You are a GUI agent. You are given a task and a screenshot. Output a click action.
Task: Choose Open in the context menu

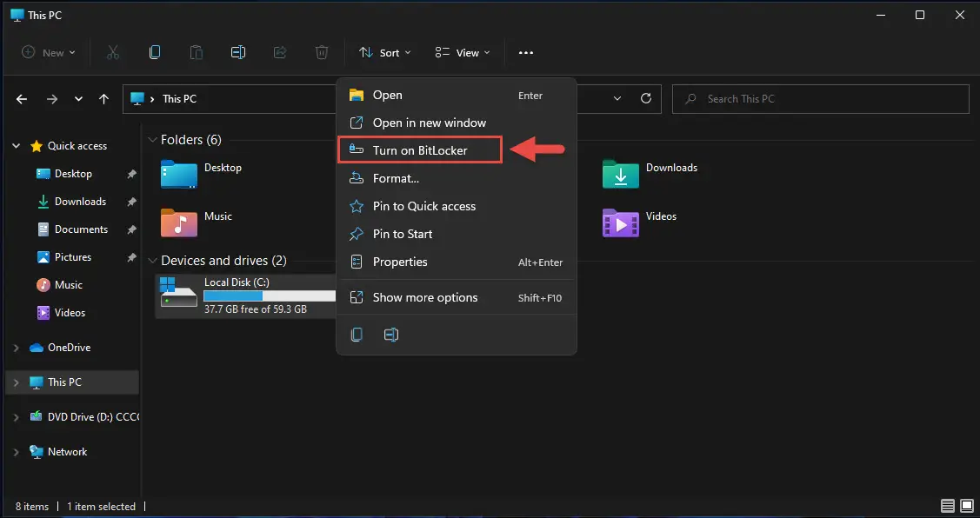point(457,95)
